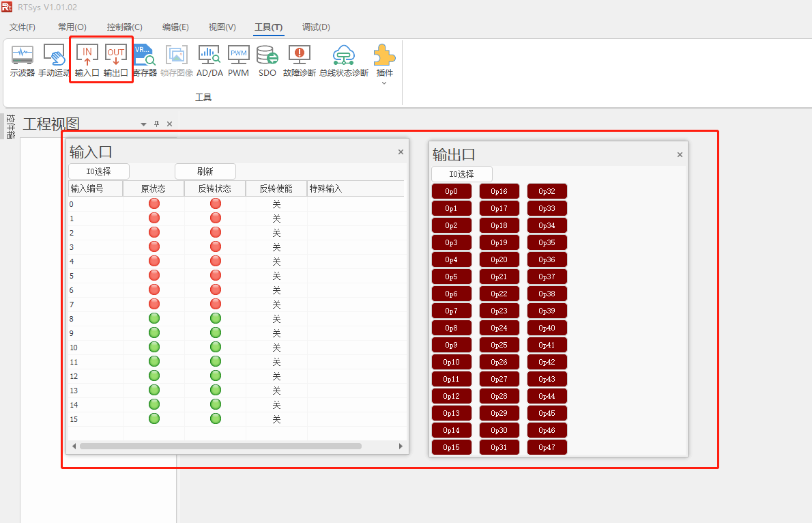Toggle 反转使能 for input 8

pos(276,319)
